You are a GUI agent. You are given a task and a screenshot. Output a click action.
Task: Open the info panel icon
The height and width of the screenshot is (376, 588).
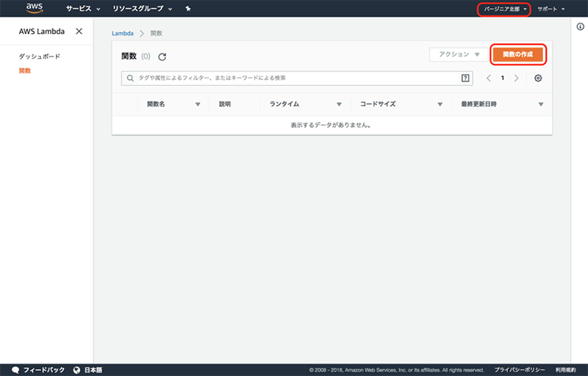click(580, 26)
